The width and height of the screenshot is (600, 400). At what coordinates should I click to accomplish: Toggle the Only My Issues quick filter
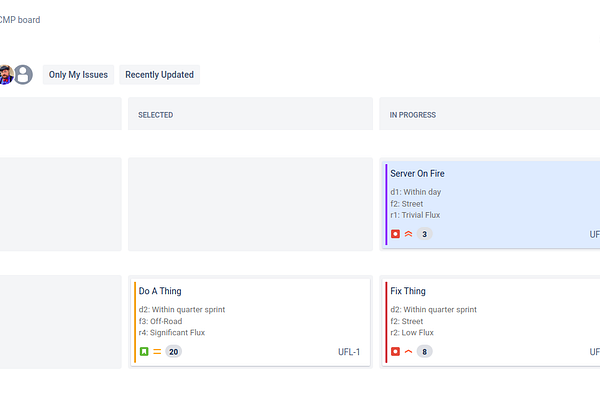[x=78, y=75]
